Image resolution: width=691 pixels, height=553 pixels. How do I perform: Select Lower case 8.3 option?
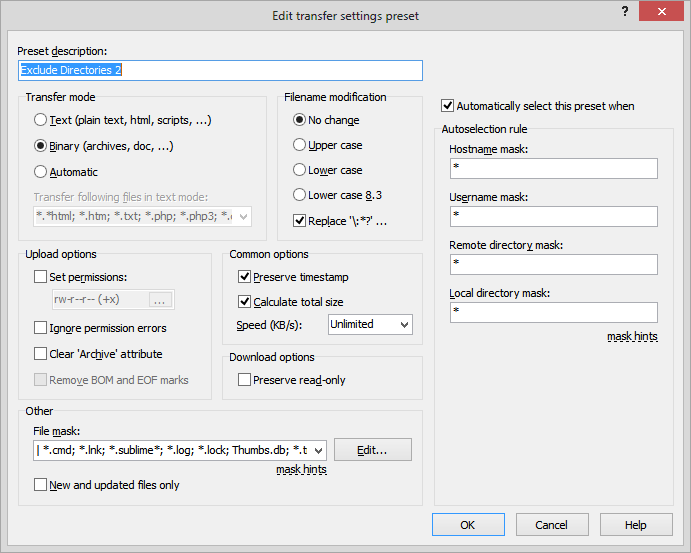click(299, 195)
